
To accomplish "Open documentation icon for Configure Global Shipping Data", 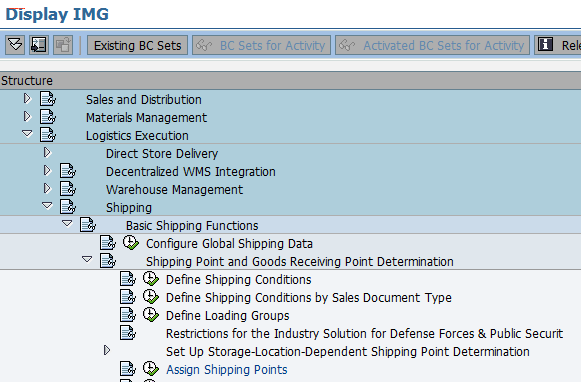I will [108, 243].
